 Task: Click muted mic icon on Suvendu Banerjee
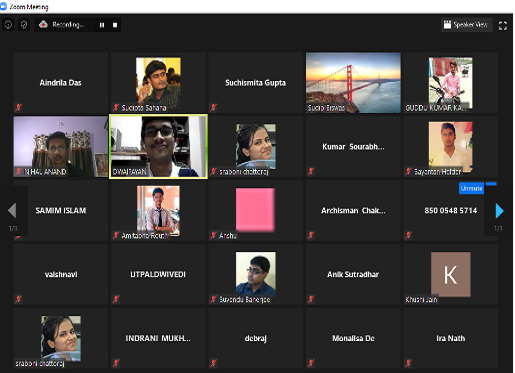(x=214, y=299)
